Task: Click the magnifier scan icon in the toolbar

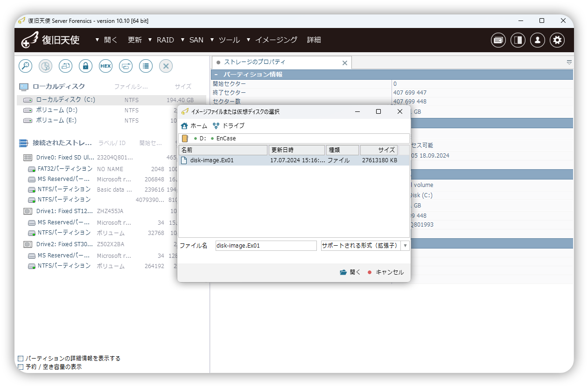Action: pos(25,66)
